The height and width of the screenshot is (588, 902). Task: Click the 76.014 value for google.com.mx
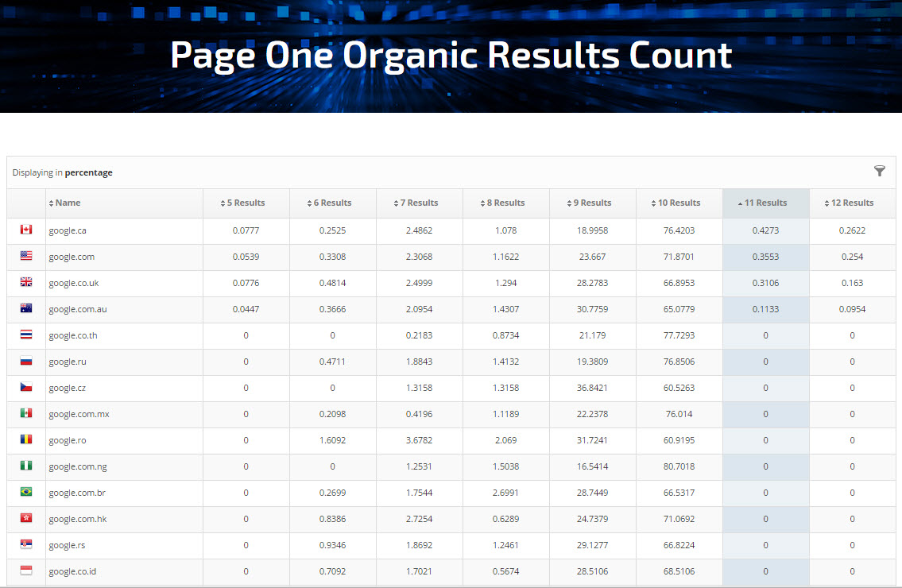click(679, 414)
